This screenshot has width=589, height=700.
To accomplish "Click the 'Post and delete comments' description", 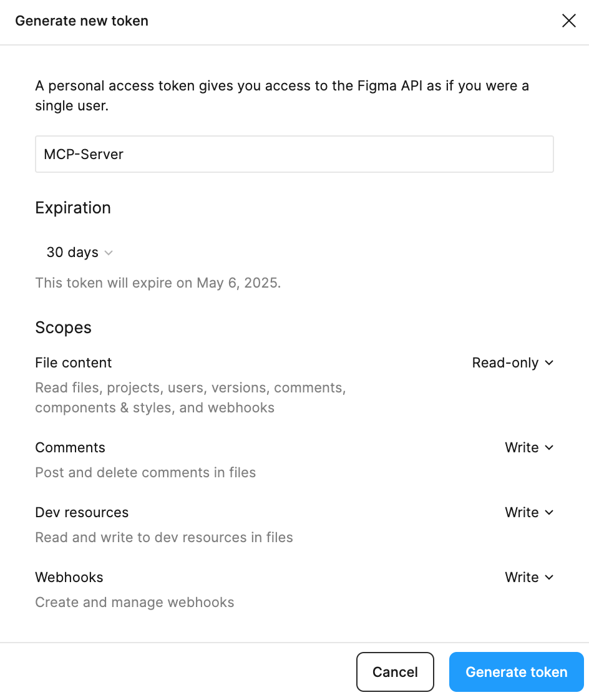I will click(145, 473).
